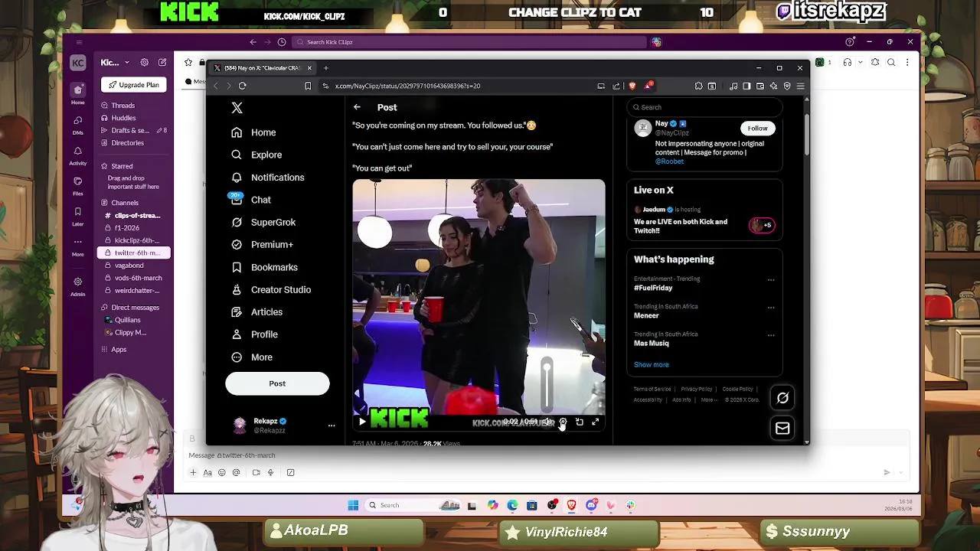The image size is (980, 551).
Task: Open browser hamburger menu
Action: (800, 86)
